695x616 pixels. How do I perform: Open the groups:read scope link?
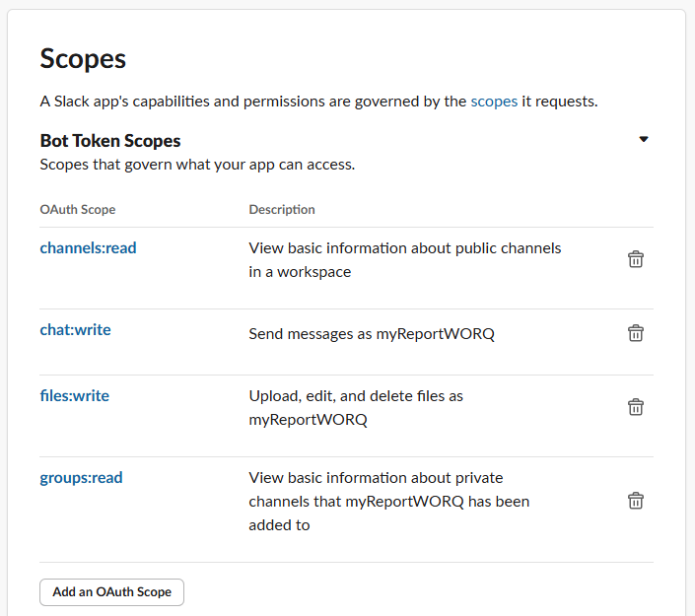tap(81, 478)
